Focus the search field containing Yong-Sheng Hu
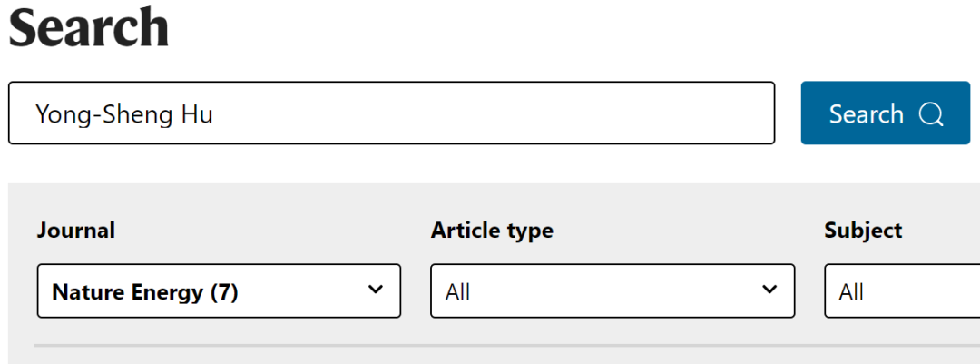Screen dimensions: 980x364 tap(391, 113)
